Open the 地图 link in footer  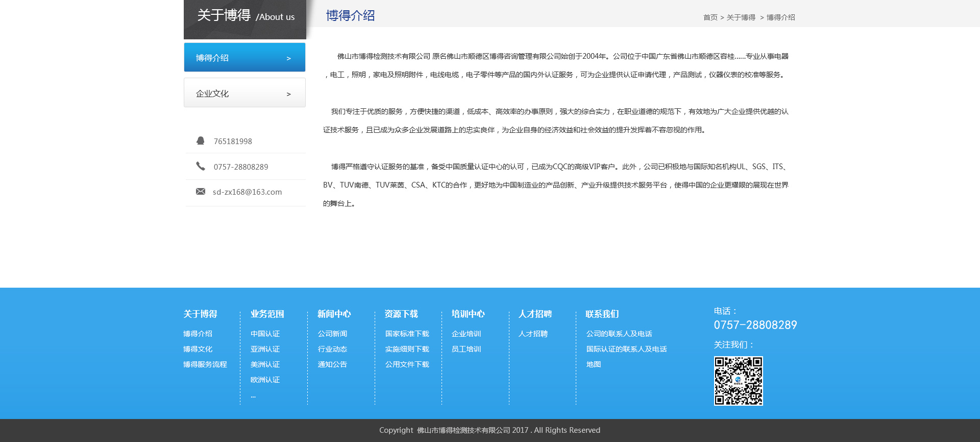tap(593, 364)
